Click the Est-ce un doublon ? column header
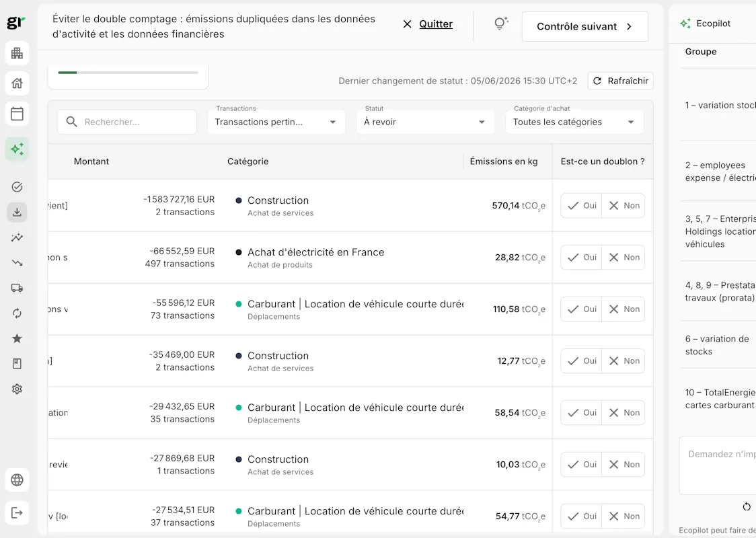The width and height of the screenshot is (756, 538). [602, 161]
